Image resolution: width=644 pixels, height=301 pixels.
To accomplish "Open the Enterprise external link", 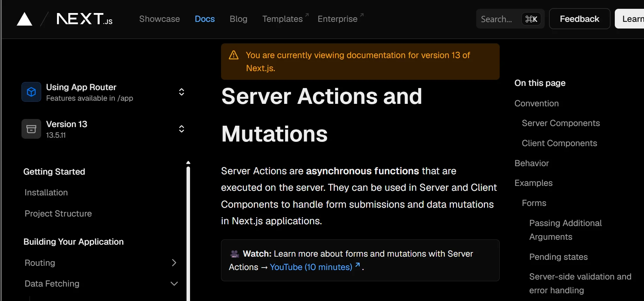I will pos(341,19).
